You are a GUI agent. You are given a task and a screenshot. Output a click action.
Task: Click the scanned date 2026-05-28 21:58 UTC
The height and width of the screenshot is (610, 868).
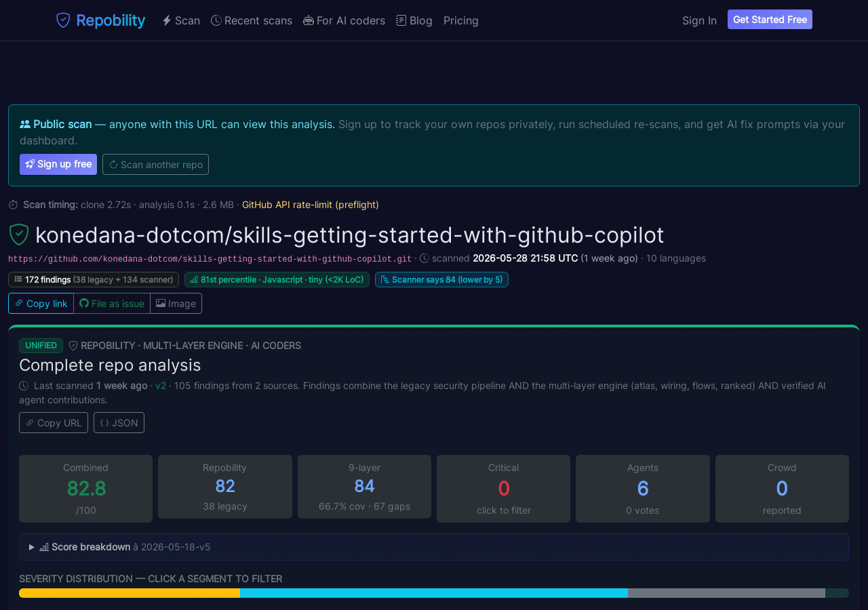526,258
